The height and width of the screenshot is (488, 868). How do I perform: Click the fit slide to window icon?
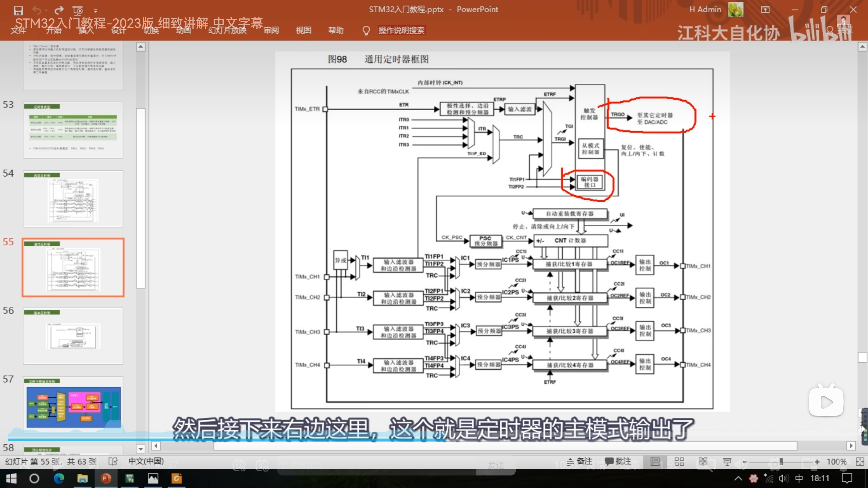point(860,462)
